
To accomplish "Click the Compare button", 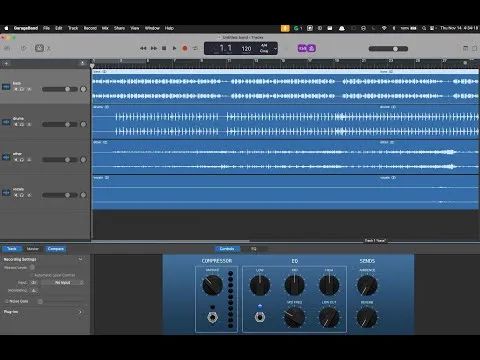I will click(55, 249).
